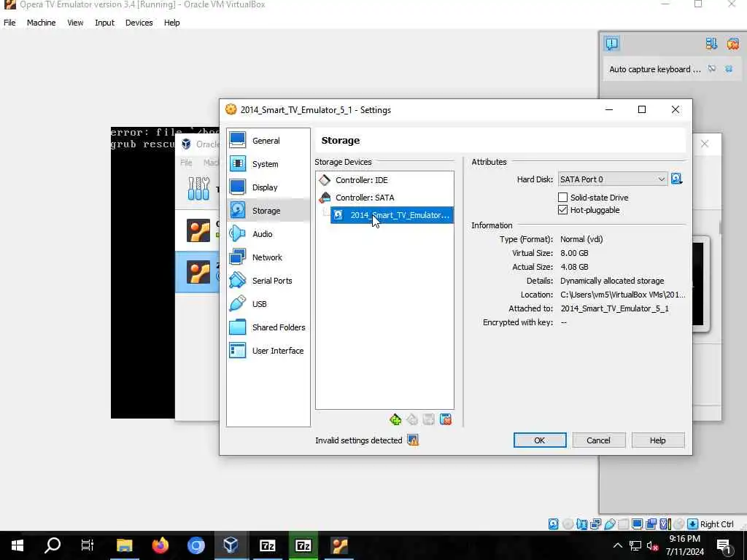The image size is (747, 560).
Task: Open the User Interface settings category
Action: point(268,351)
